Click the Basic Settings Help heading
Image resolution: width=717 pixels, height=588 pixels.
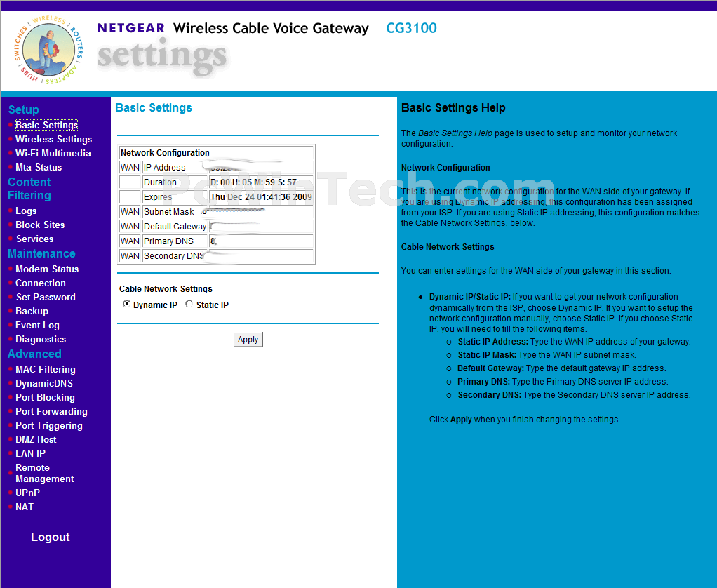pos(453,108)
